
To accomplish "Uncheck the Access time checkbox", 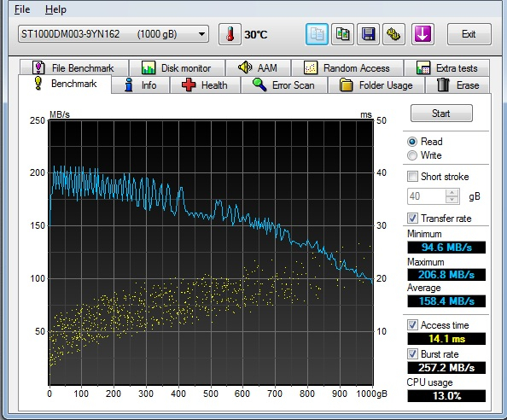I will [x=412, y=325].
